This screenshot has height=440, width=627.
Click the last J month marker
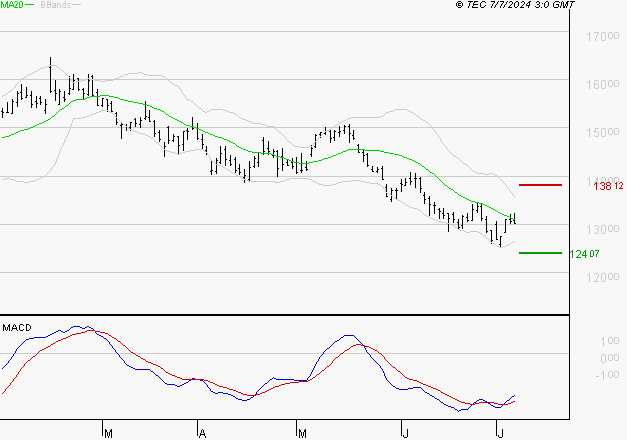(500, 433)
